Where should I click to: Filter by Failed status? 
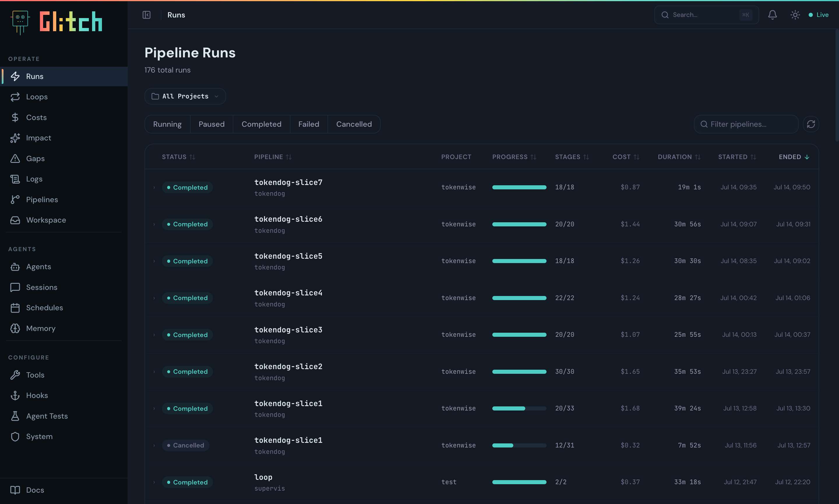[309, 124]
